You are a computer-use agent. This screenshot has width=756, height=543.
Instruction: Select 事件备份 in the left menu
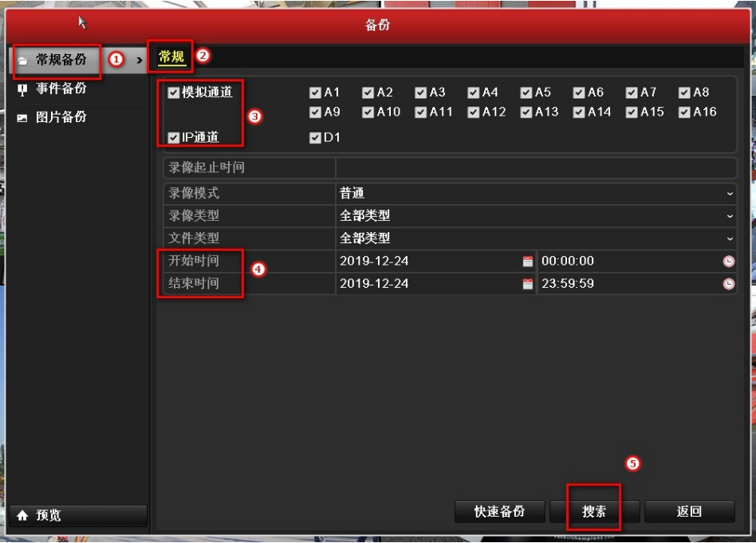[61, 89]
